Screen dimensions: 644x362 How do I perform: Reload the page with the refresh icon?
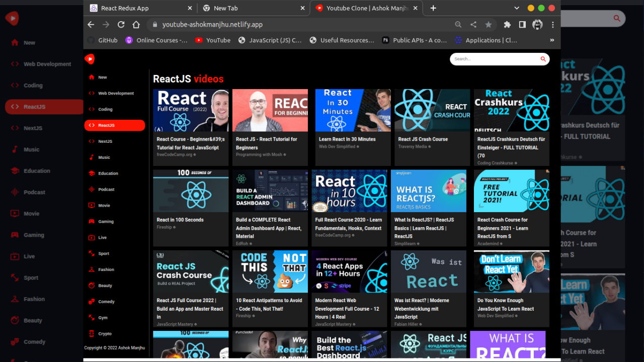pyautogui.click(x=121, y=25)
